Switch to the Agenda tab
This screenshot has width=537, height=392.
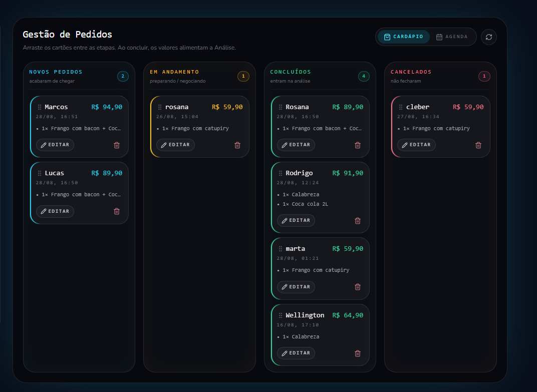(x=452, y=37)
